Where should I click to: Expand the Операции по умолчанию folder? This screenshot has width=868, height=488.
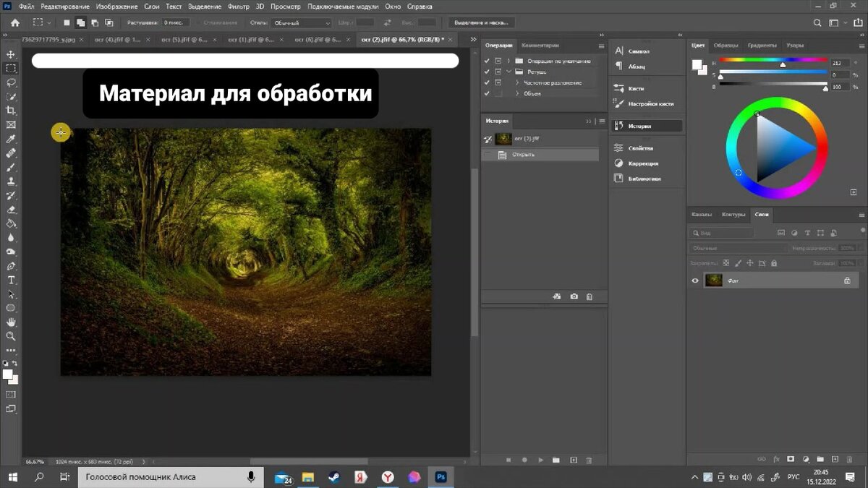[509, 61]
